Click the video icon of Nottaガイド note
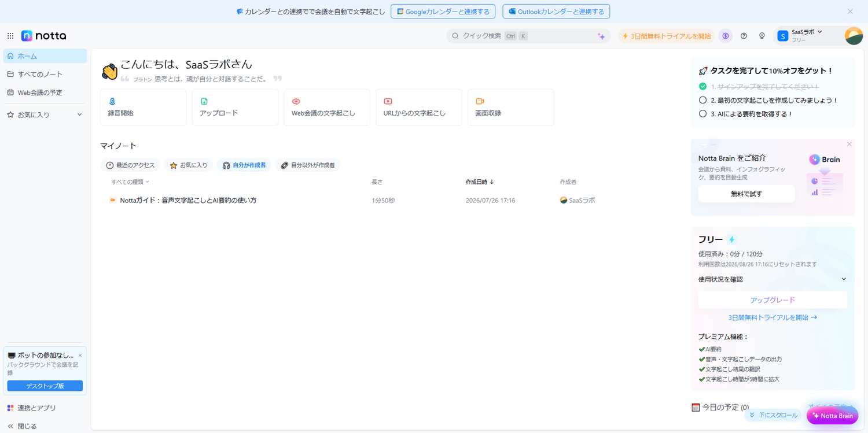 tap(113, 201)
